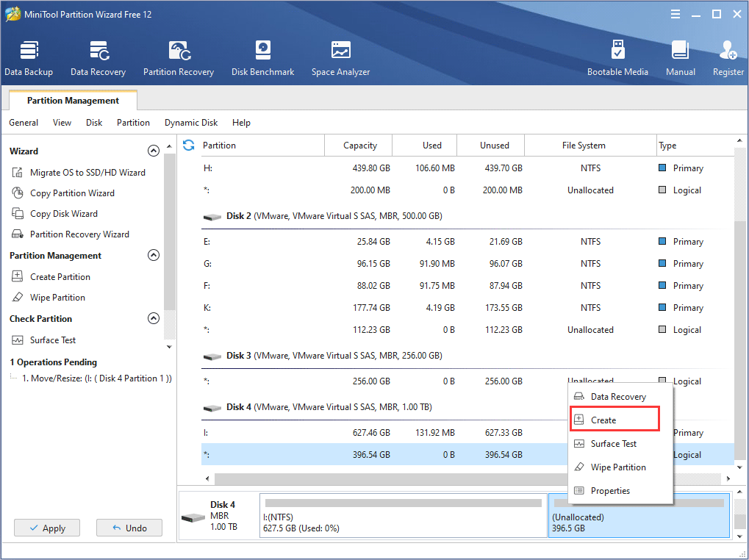Select Disk 4 header icon
749x560 pixels.
coord(212,408)
